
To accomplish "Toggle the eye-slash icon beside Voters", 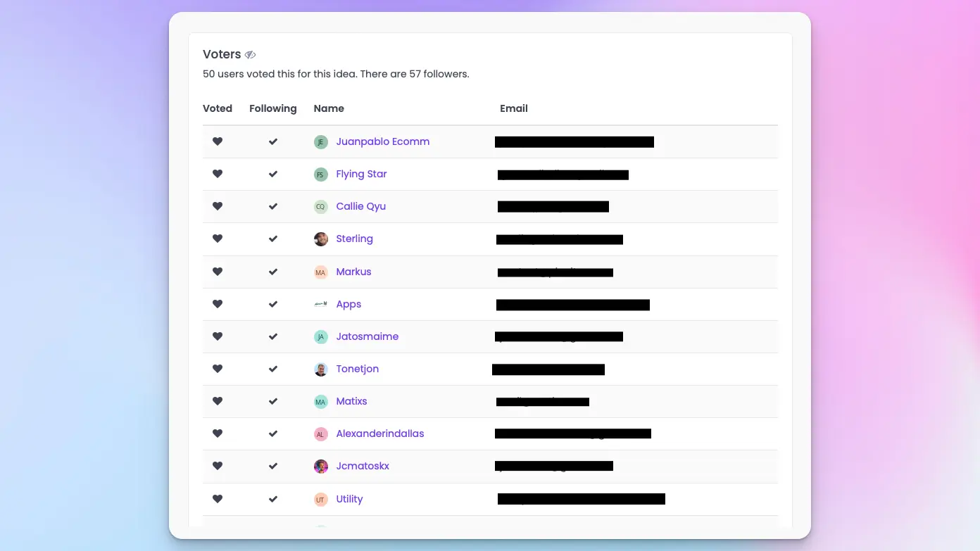I will click(250, 55).
